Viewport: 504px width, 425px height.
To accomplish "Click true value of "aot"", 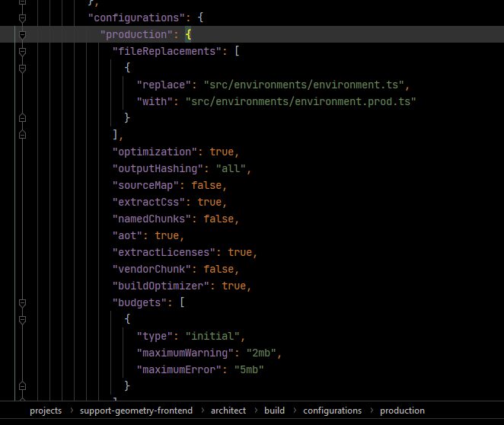I will coord(167,235).
